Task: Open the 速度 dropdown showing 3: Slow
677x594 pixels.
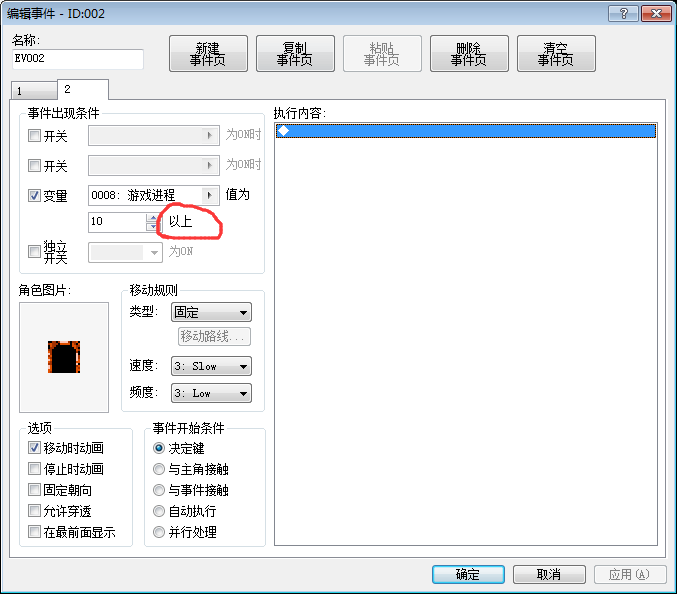Action: coord(212,367)
